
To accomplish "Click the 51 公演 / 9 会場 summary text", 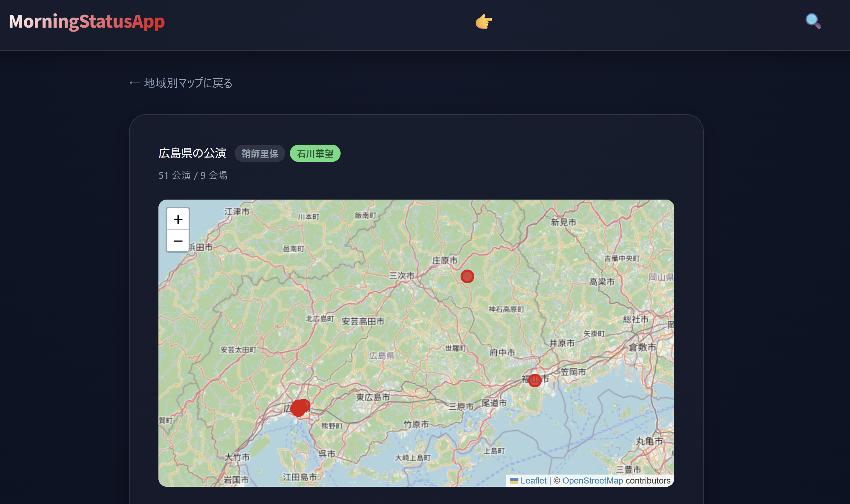I will tap(193, 175).
